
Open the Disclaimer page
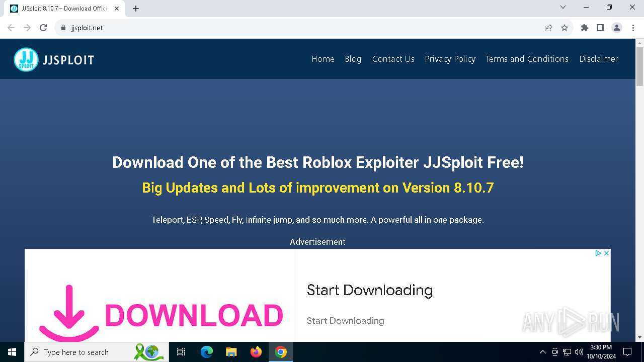(x=599, y=59)
